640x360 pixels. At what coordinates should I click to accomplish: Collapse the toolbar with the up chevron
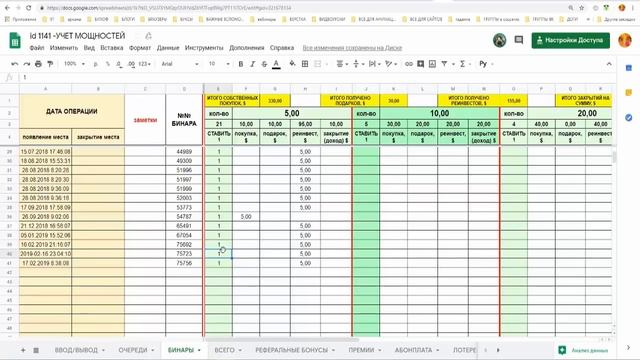pos(609,64)
